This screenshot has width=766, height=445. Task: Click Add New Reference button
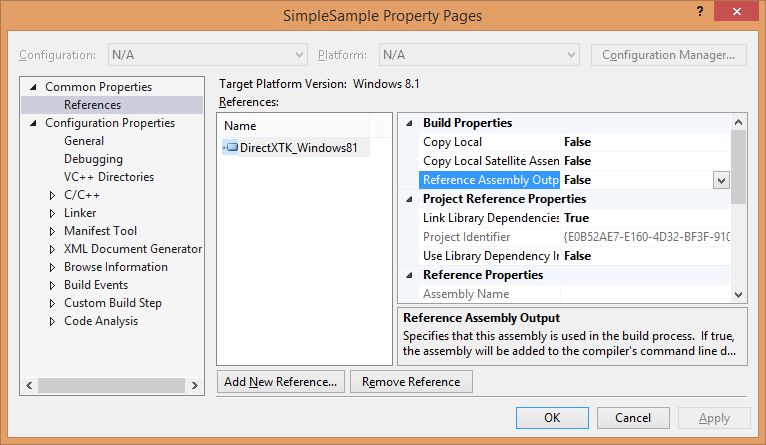pyautogui.click(x=280, y=381)
